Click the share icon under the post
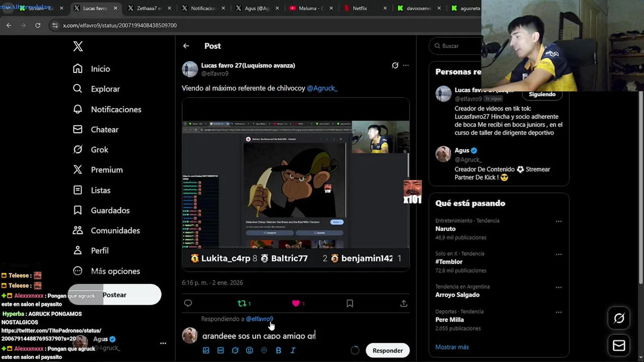 coord(404,303)
